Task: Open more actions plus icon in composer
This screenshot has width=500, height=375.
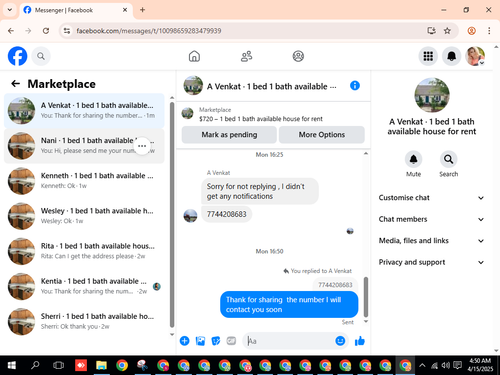Action: tap(184, 341)
